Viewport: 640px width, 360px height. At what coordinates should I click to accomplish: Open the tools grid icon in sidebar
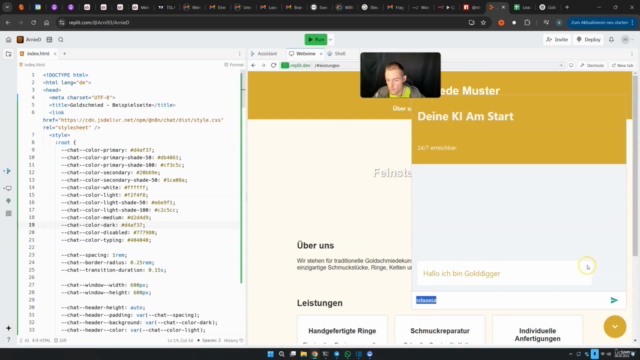pyautogui.click(x=8, y=213)
